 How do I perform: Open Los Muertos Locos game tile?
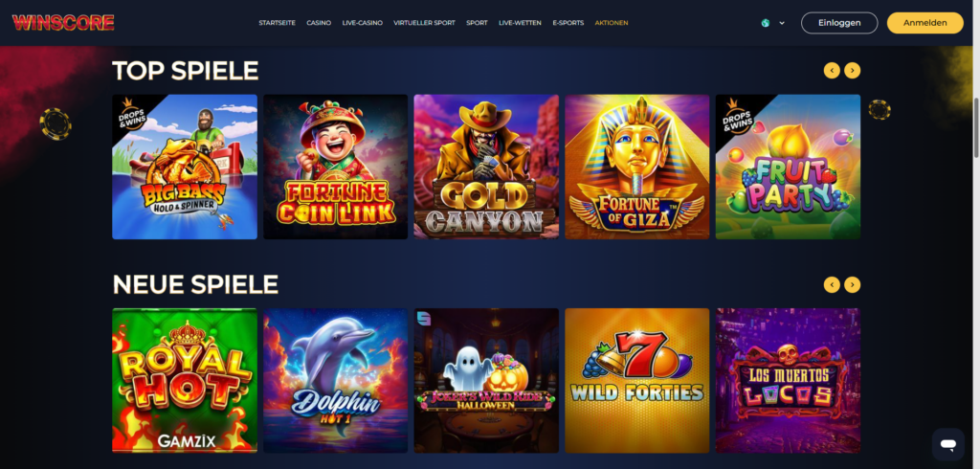coord(789,381)
